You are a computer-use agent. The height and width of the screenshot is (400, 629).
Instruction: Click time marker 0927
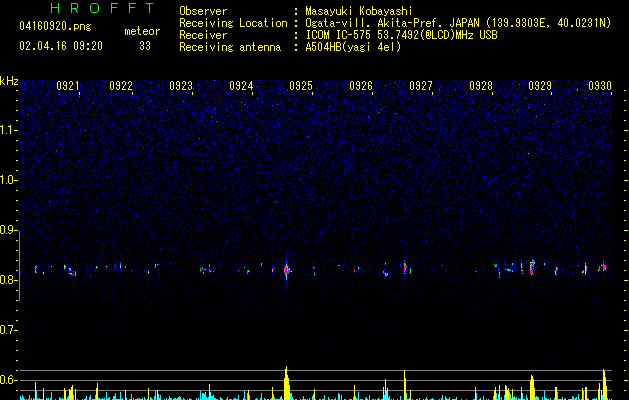(421, 86)
